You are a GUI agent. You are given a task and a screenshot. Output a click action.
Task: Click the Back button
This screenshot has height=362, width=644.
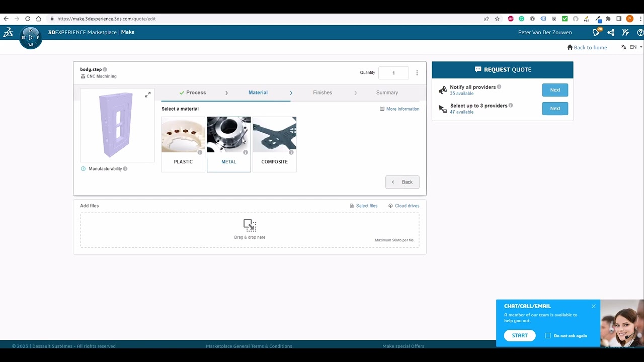pyautogui.click(x=403, y=182)
